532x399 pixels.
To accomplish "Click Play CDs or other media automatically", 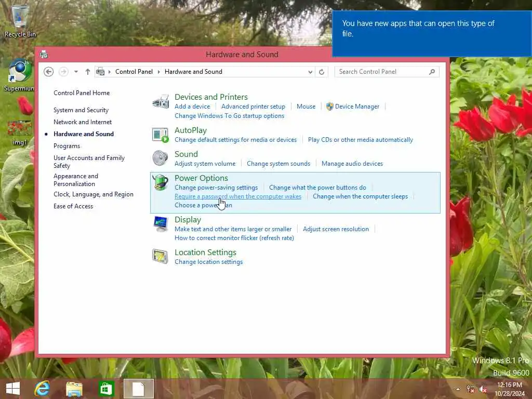I will [361, 140].
